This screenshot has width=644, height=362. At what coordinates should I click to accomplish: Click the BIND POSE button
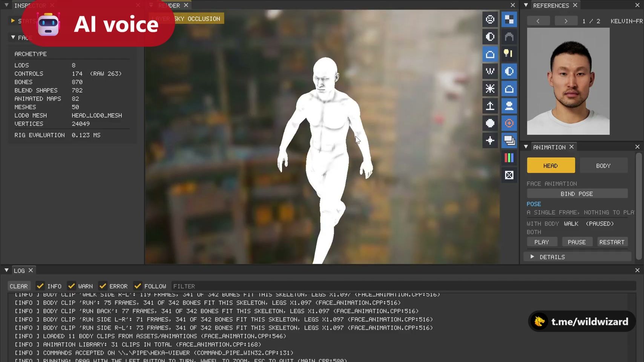click(577, 193)
